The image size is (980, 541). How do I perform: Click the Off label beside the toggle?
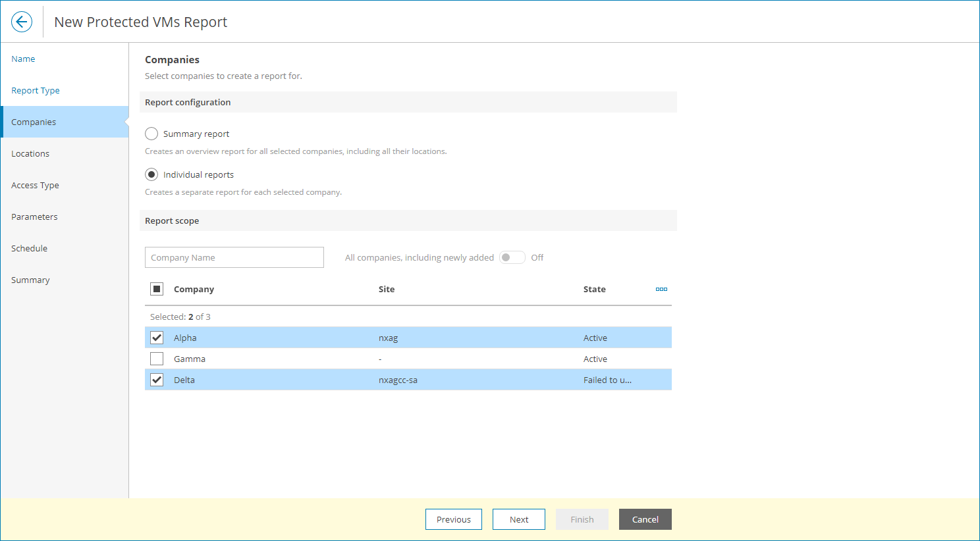(x=537, y=257)
